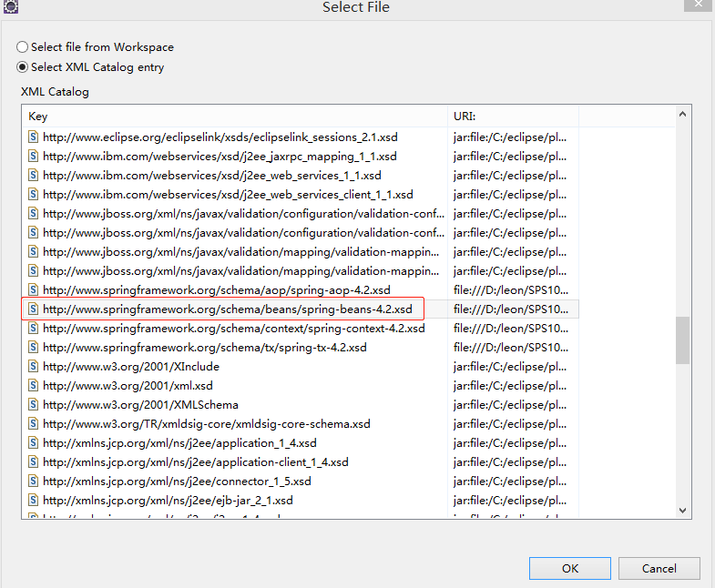Click the vertical scrollbar thumb of XML Catalog
This screenshot has width=715, height=588.
click(682, 340)
